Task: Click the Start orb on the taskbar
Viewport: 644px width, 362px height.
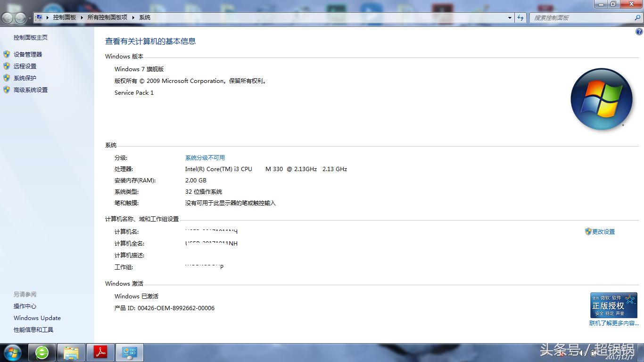Action: tap(12, 352)
